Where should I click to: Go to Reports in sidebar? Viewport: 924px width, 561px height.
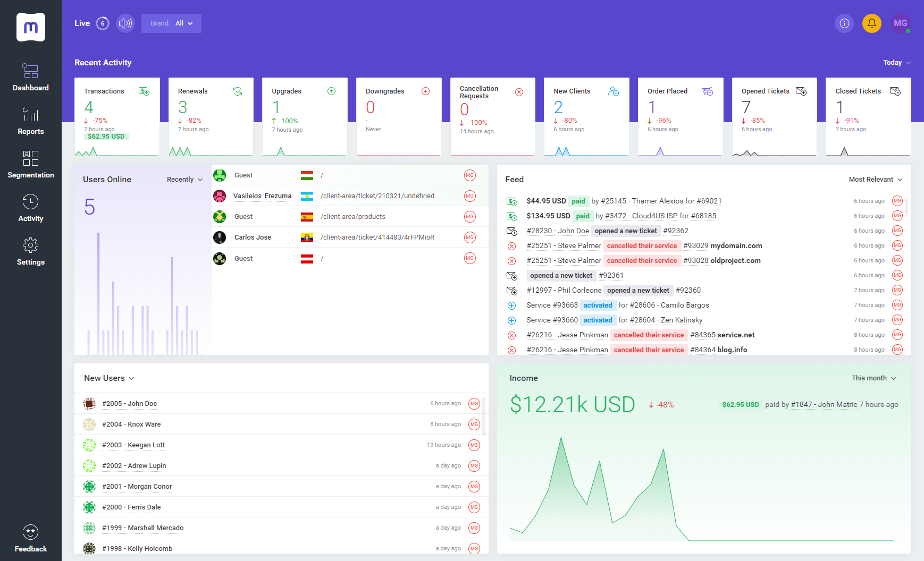[31, 121]
